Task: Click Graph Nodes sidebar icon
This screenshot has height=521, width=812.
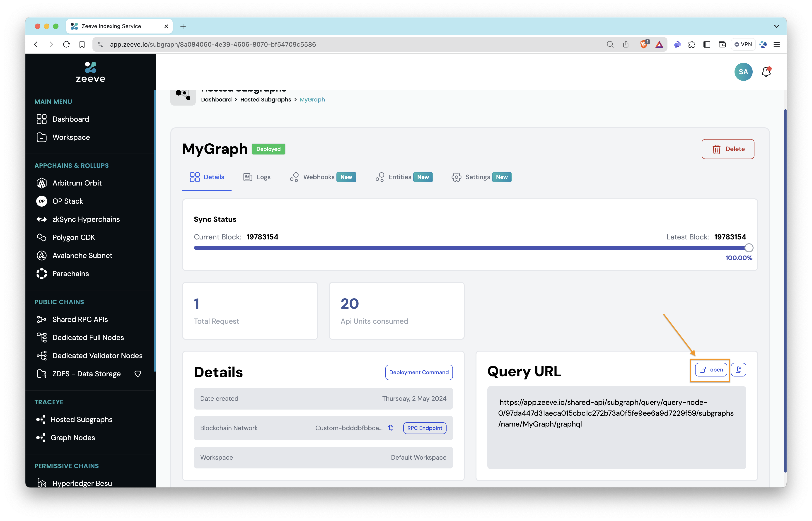Action: (x=41, y=438)
